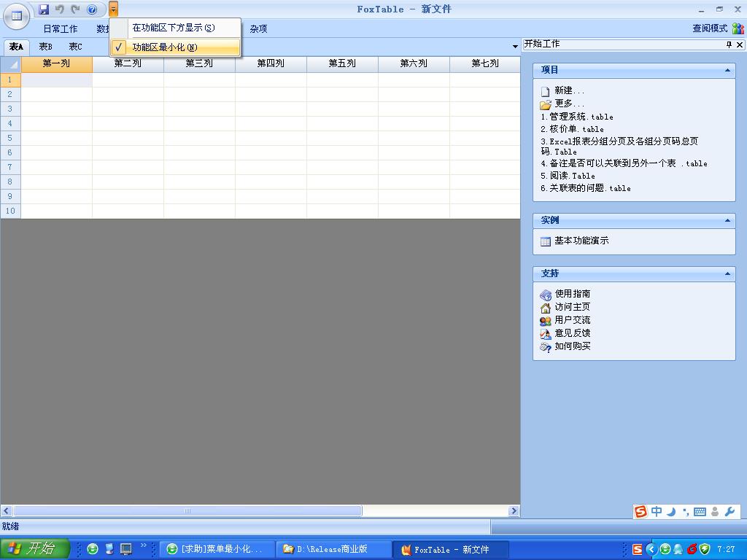Expand the quick launch overflow chevron

point(144,545)
